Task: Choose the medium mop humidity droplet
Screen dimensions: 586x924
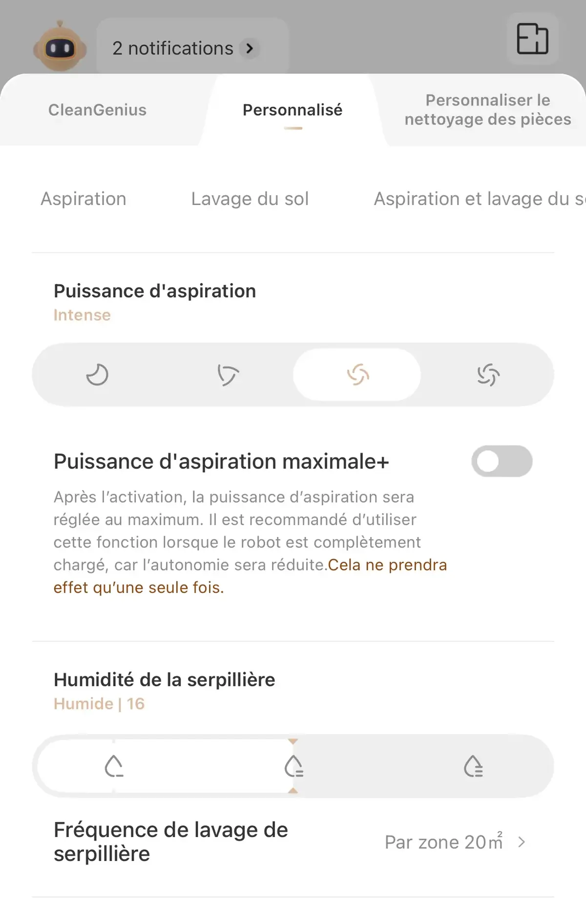Action: pyautogui.click(x=293, y=766)
